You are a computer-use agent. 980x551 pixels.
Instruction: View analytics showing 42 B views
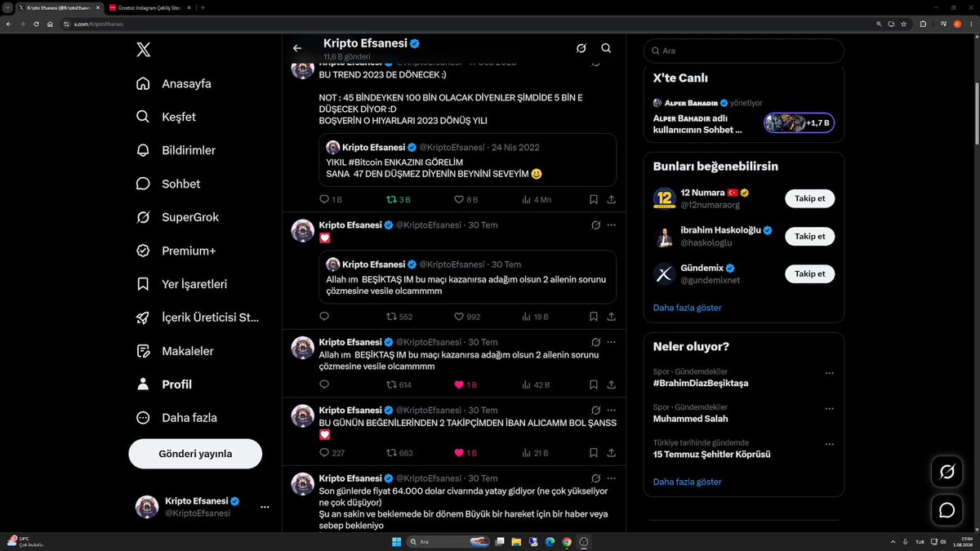coord(535,384)
